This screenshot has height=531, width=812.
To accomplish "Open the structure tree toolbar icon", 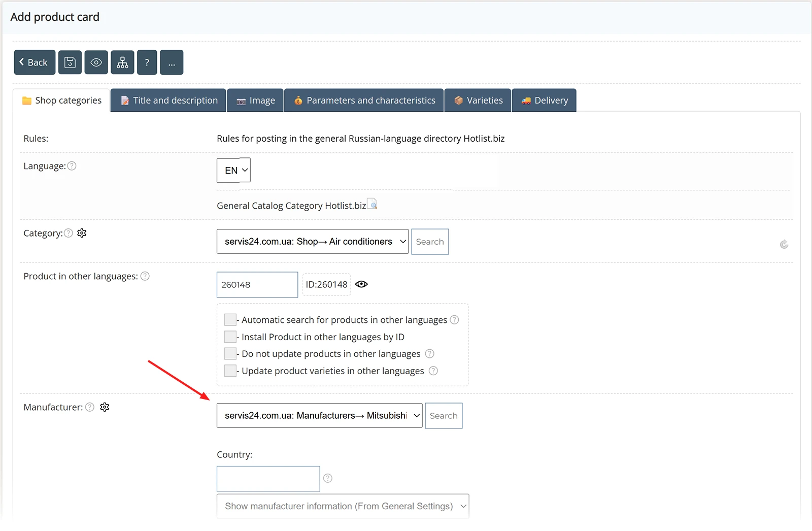I will (x=122, y=62).
